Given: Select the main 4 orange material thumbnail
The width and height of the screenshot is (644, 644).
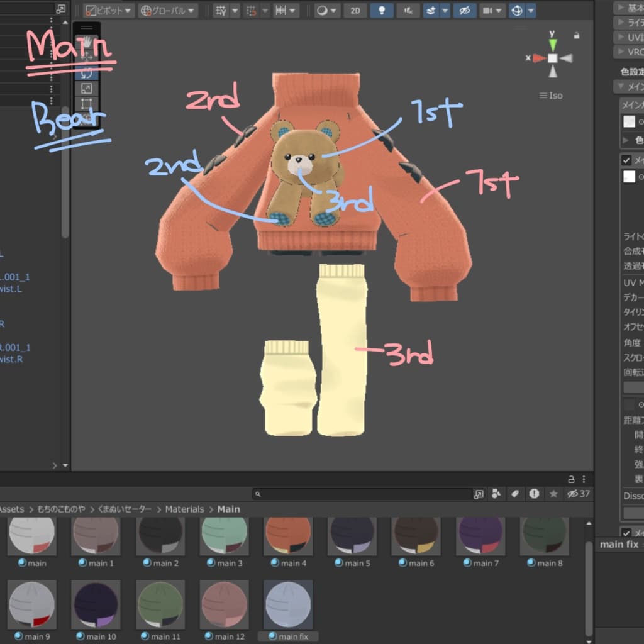Looking at the screenshot, I should click(288, 536).
